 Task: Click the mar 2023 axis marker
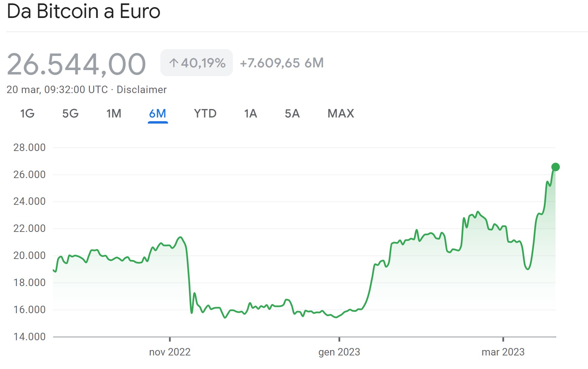point(503,352)
